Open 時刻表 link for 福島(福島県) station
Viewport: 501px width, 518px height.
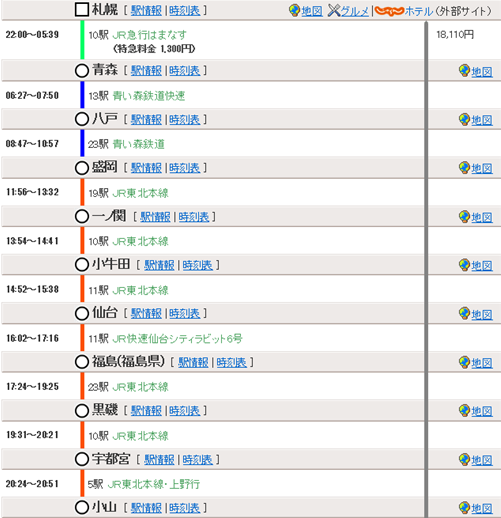click(x=232, y=362)
